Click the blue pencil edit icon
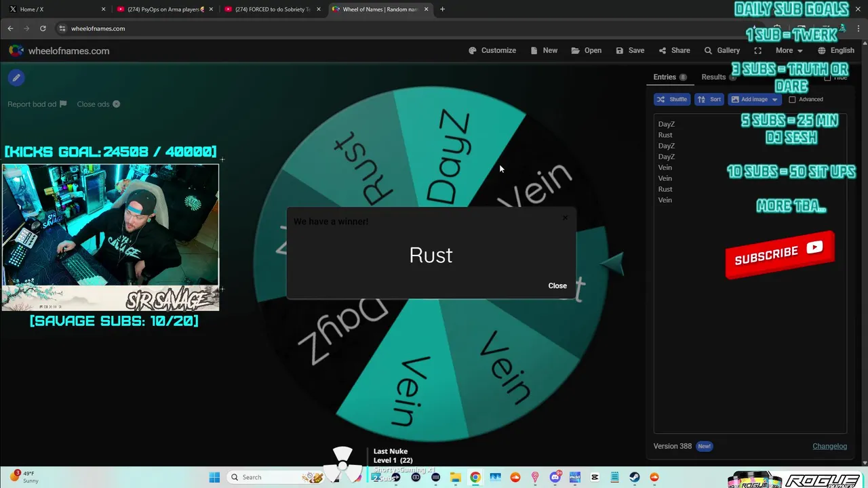Screen dimensions: 868x488 (x=16, y=78)
